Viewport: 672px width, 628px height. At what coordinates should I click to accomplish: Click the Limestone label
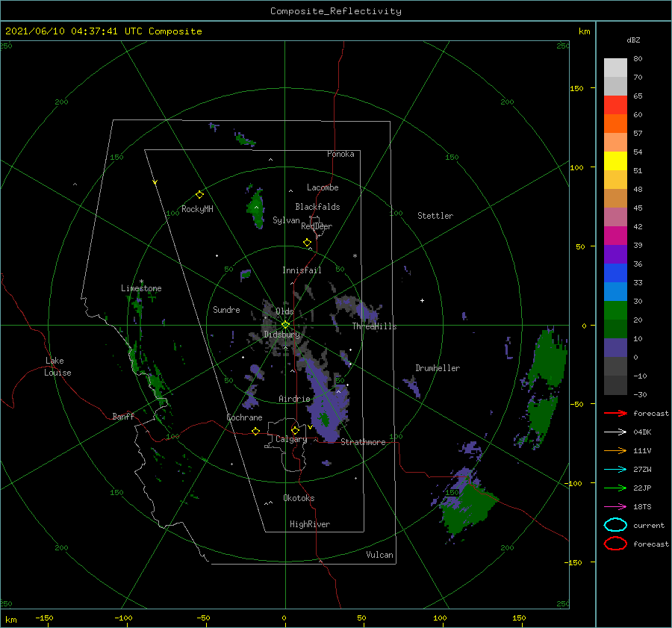coord(141,288)
